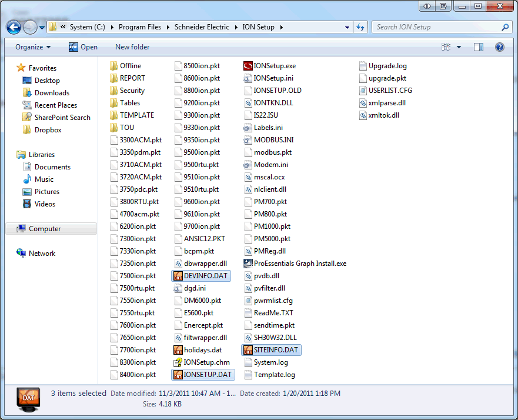Select the IS22.ISU file

point(261,115)
